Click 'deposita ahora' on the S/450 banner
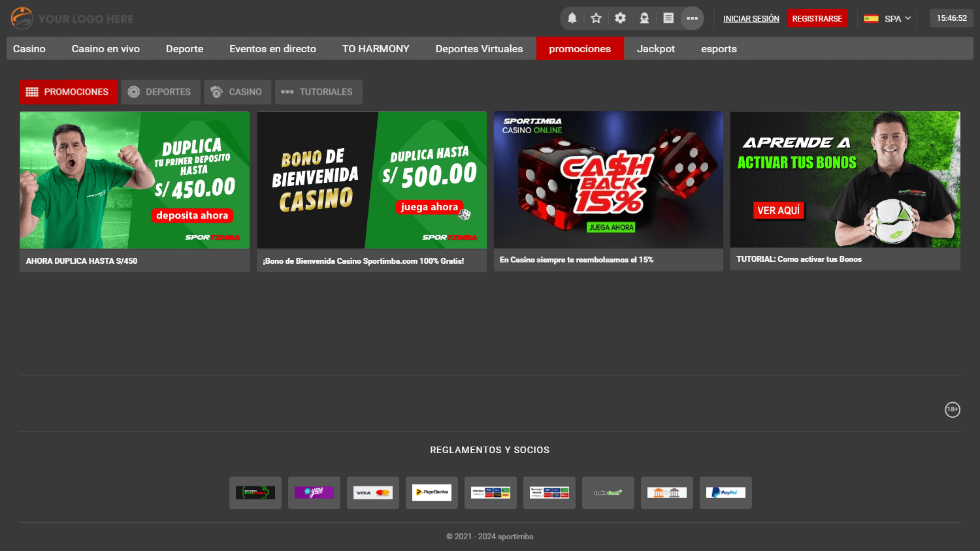Screen dimensions: 980x551 pyautogui.click(x=192, y=215)
